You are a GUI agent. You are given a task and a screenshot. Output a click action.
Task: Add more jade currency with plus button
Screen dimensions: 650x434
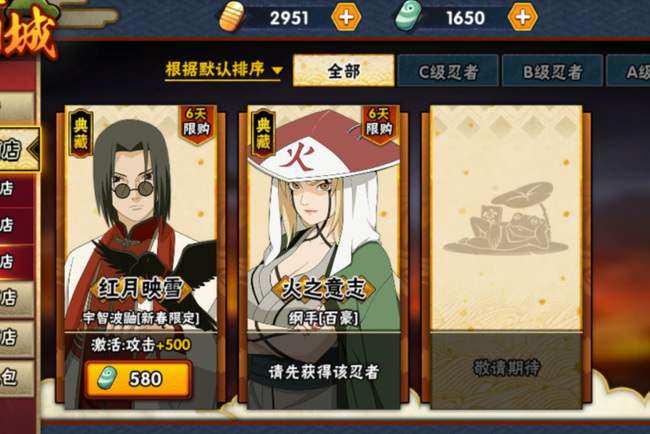point(523,17)
